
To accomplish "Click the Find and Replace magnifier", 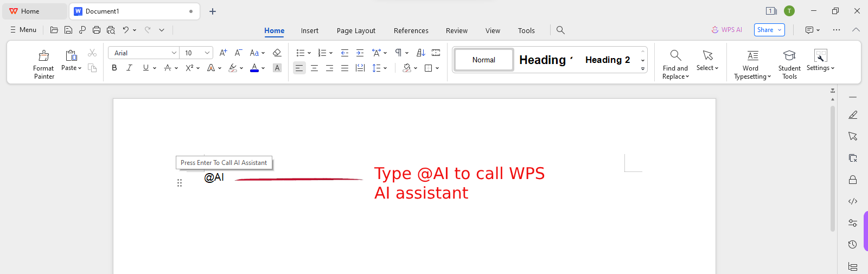I will click(x=675, y=55).
